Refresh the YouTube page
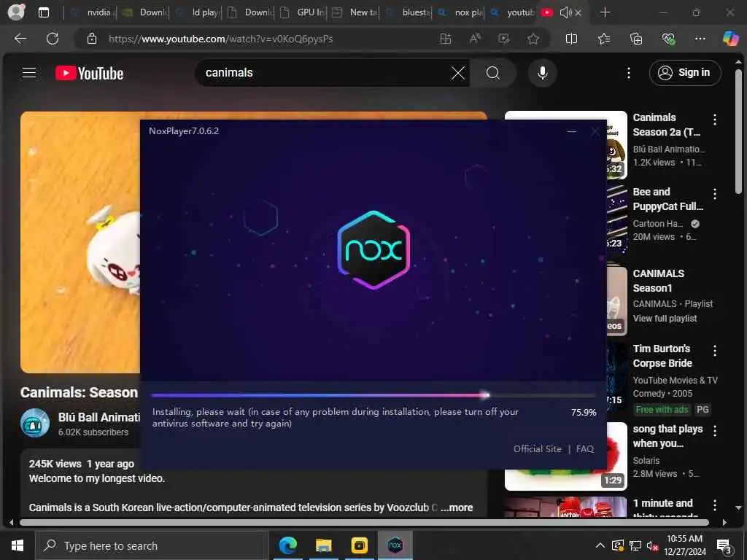747x560 pixels. click(x=53, y=39)
